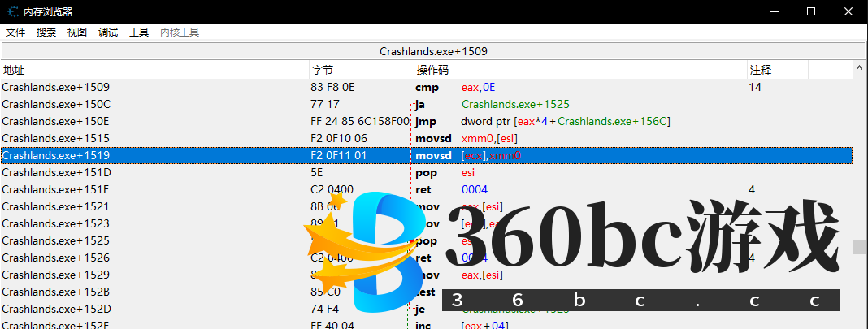The width and height of the screenshot is (868, 329).
Task: Click bytes F2 0F11 01 in selected row
Action: (x=339, y=156)
